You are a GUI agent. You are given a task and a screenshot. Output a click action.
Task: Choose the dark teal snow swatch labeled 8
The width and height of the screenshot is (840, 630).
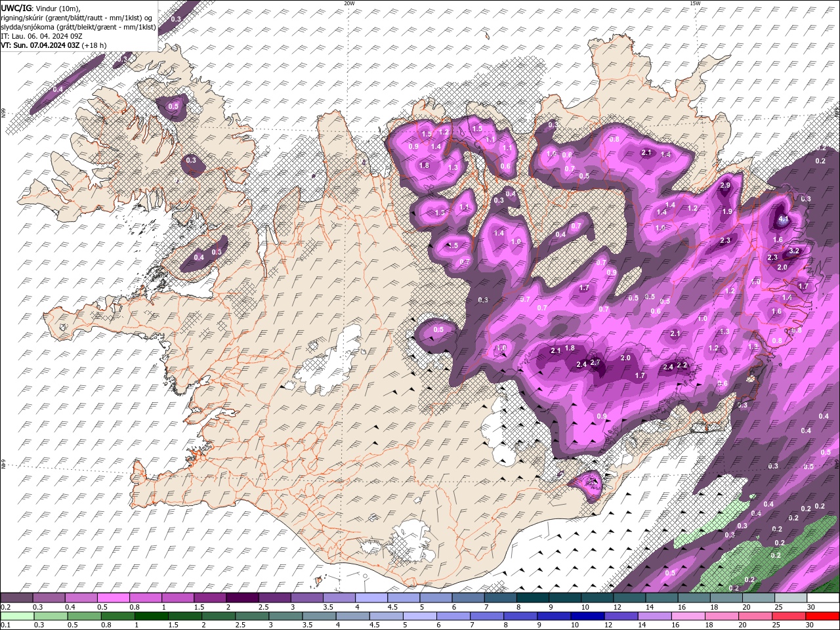532,598
